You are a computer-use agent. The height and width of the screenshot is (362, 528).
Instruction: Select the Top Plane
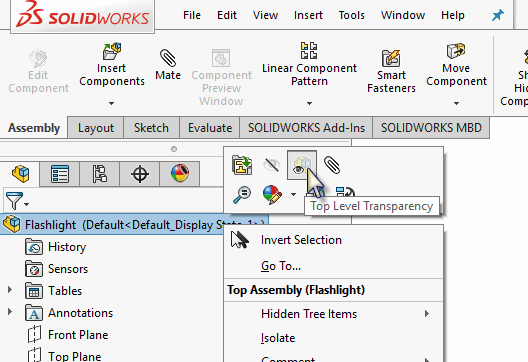pyautogui.click(x=65, y=356)
